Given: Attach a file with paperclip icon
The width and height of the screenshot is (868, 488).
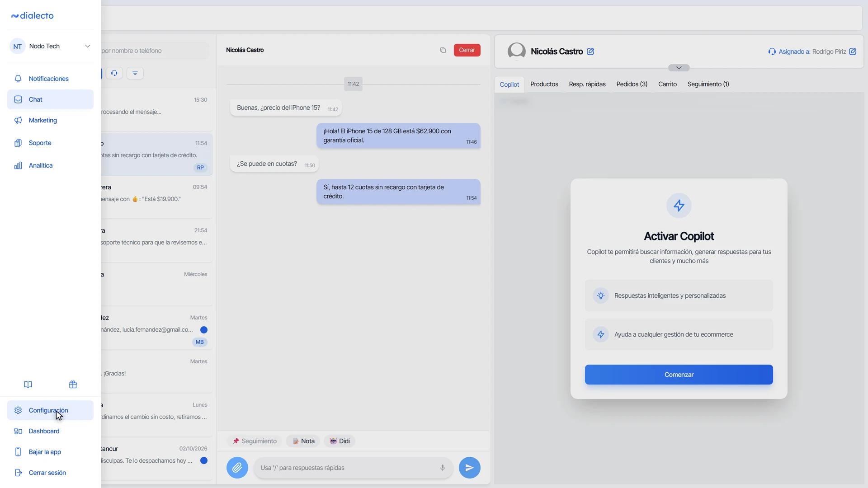Looking at the screenshot, I should (237, 468).
